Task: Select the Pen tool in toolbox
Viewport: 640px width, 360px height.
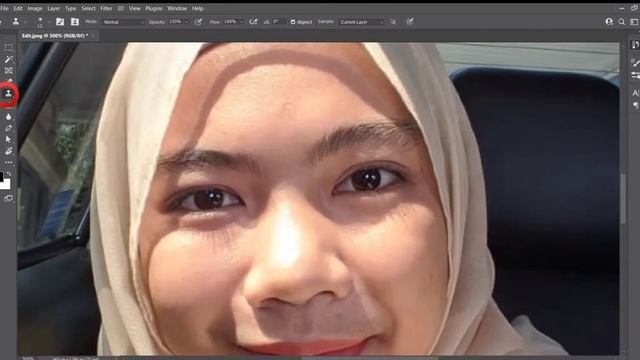Action: pyautogui.click(x=9, y=128)
